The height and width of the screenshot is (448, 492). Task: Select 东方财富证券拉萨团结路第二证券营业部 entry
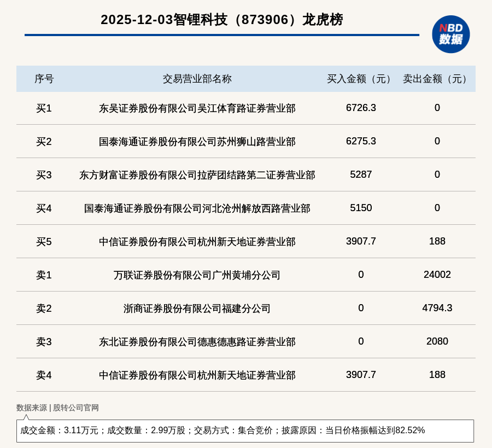point(197,175)
